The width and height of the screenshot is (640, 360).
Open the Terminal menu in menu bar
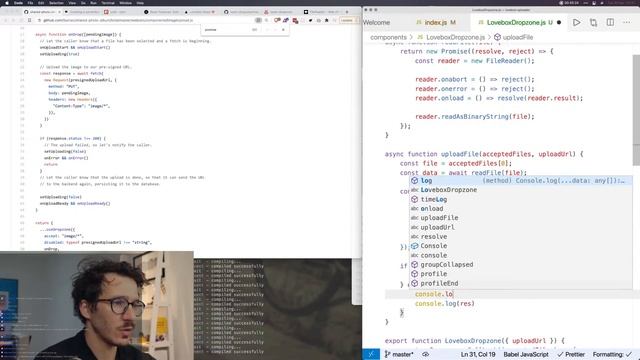[108, 3]
